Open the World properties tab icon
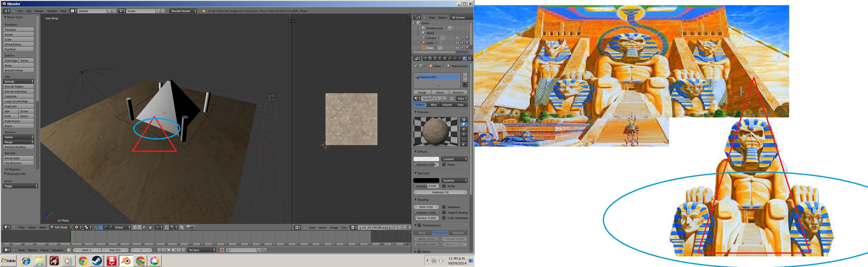The image size is (868, 267). (x=440, y=58)
